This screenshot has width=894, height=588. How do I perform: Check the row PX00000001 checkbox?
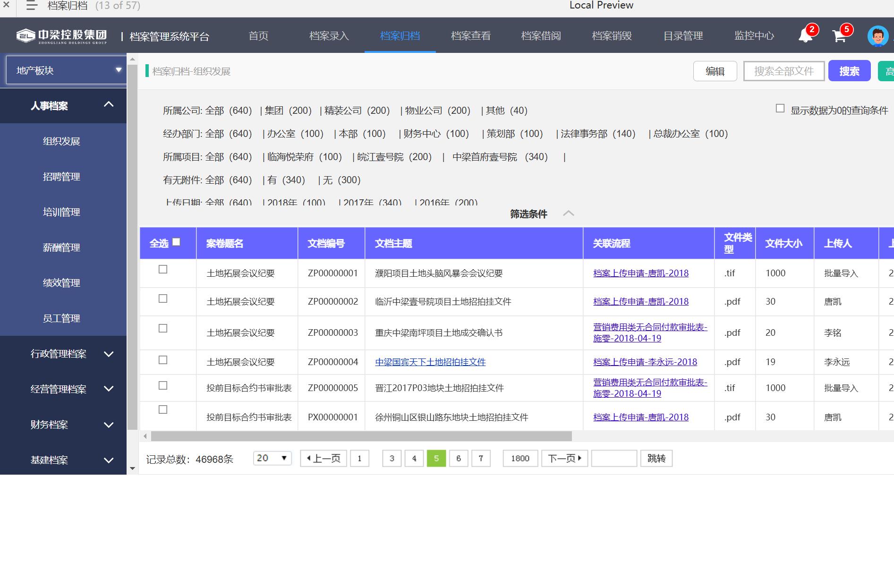[163, 409]
